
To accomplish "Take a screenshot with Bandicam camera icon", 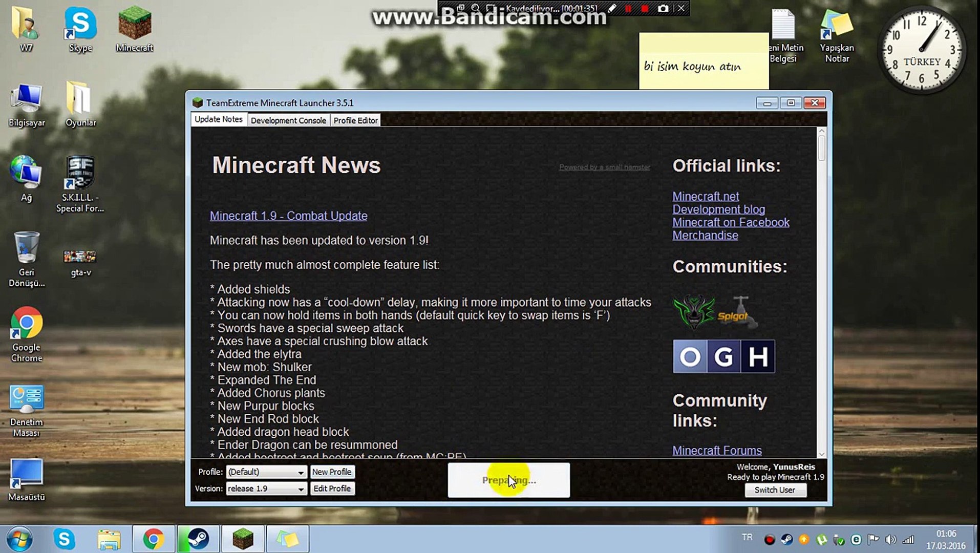I will tap(663, 9).
